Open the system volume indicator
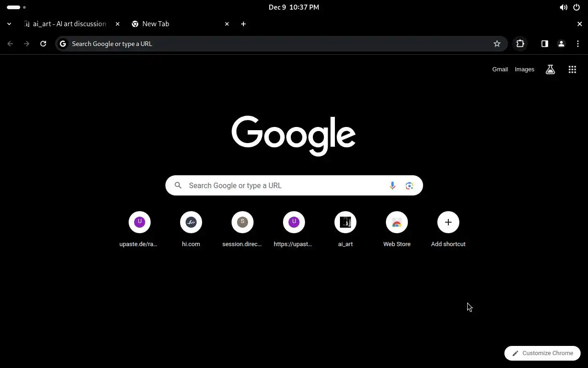Image resolution: width=588 pixels, height=368 pixels. (563, 7)
